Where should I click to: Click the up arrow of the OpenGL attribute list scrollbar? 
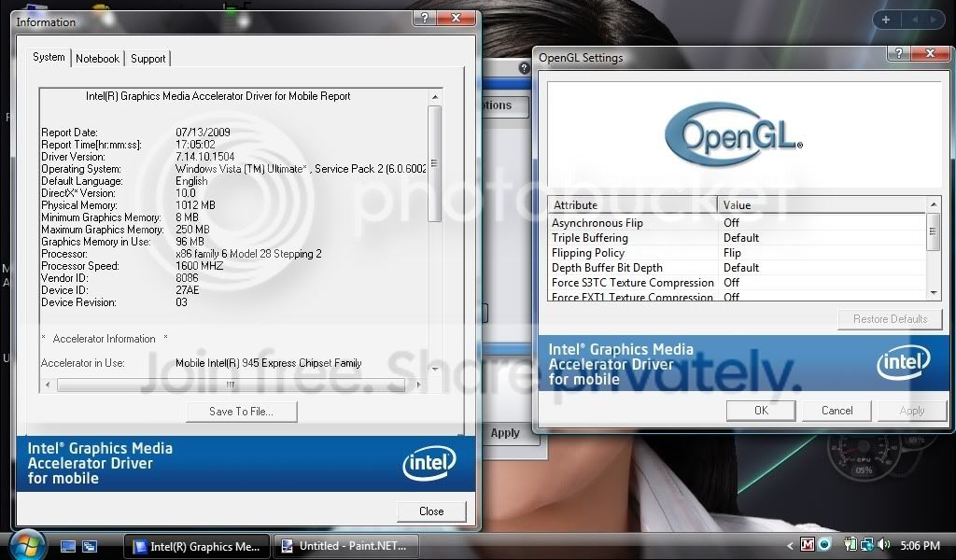tap(934, 204)
